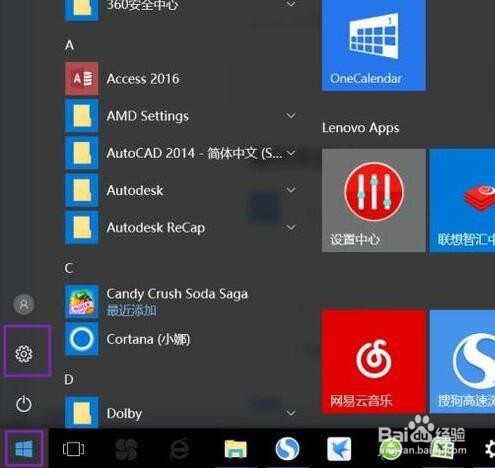This screenshot has height=468, width=495.
Task: Open the 联想智汇 tile
Action: tap(462, 200)
